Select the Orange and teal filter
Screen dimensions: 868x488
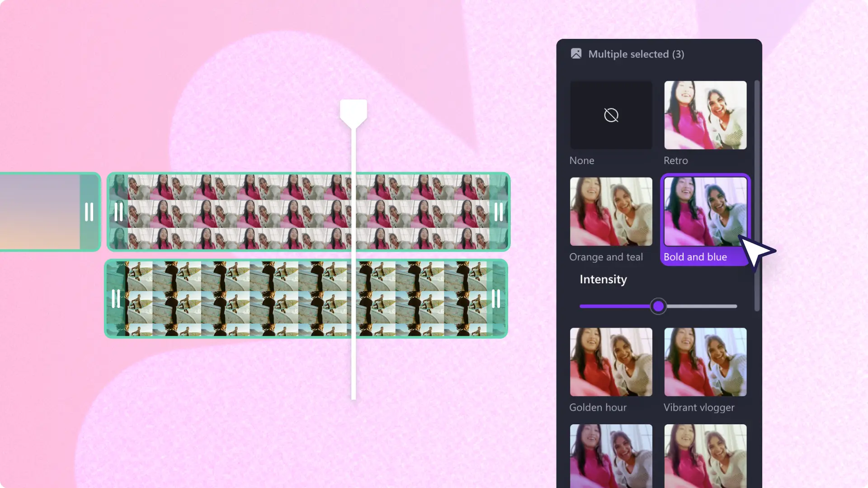[x=610, y=211]
